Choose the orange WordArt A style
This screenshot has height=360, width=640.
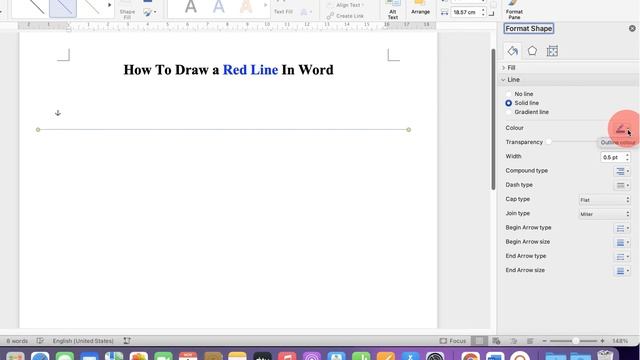[246, 7]
